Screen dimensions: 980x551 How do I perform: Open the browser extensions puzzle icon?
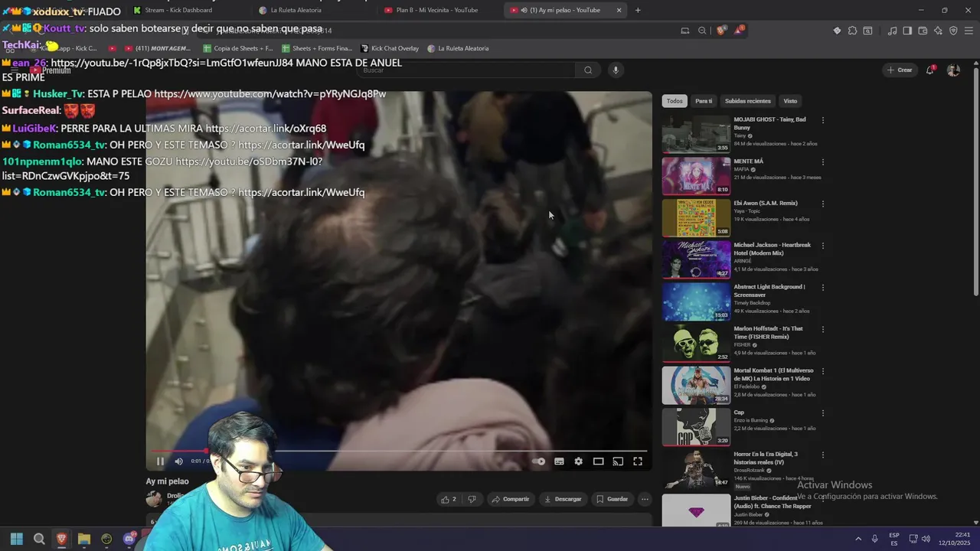(x=852, y=31)
